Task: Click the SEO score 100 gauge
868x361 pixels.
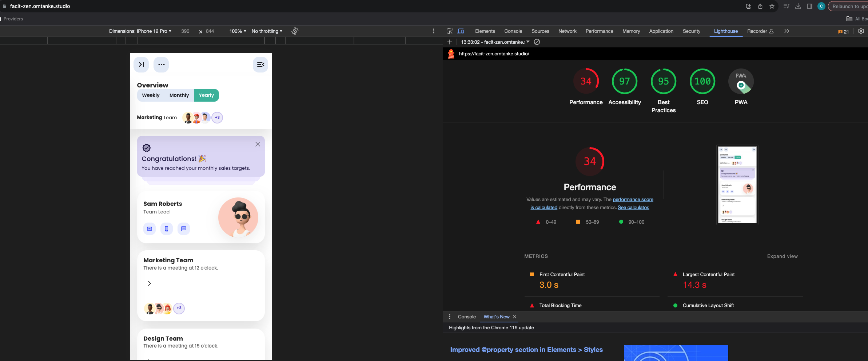Action: coord(702,81)
